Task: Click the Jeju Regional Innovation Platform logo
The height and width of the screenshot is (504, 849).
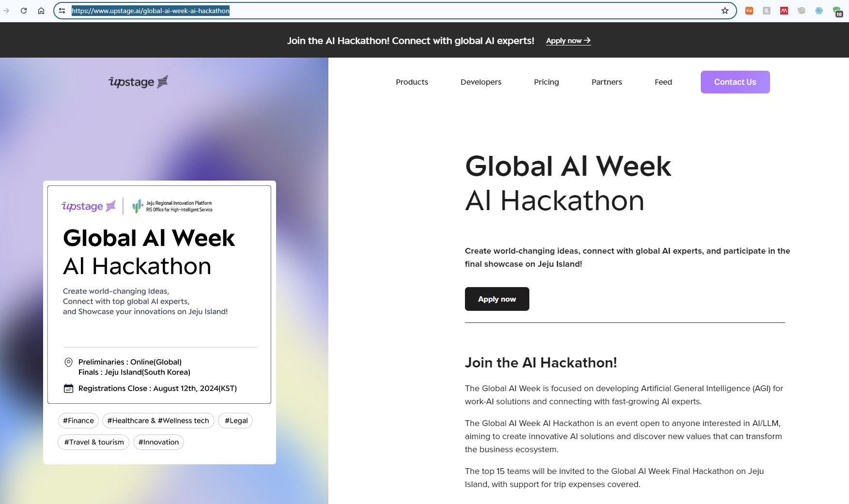Action: 172,206
